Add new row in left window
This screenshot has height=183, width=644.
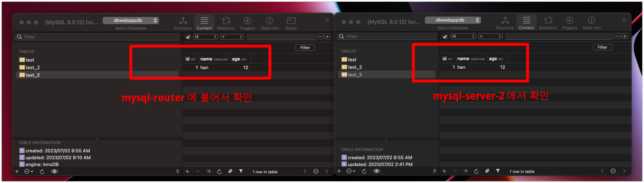187,171
